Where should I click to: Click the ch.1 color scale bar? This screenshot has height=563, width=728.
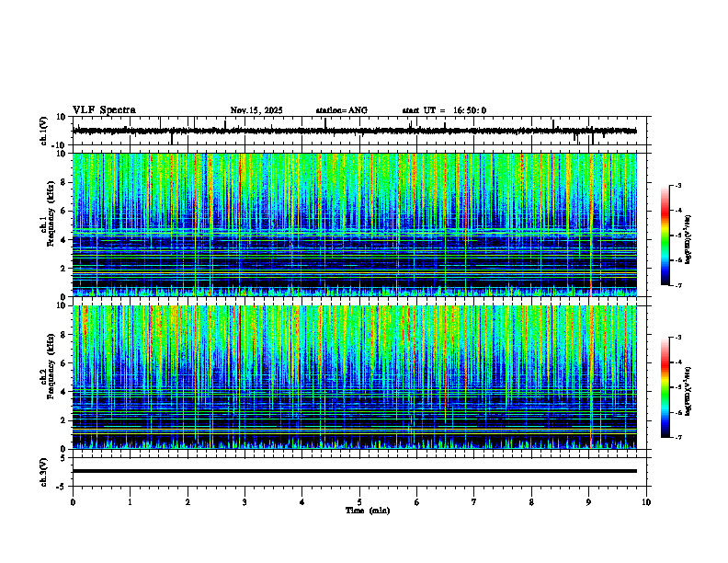665,236
